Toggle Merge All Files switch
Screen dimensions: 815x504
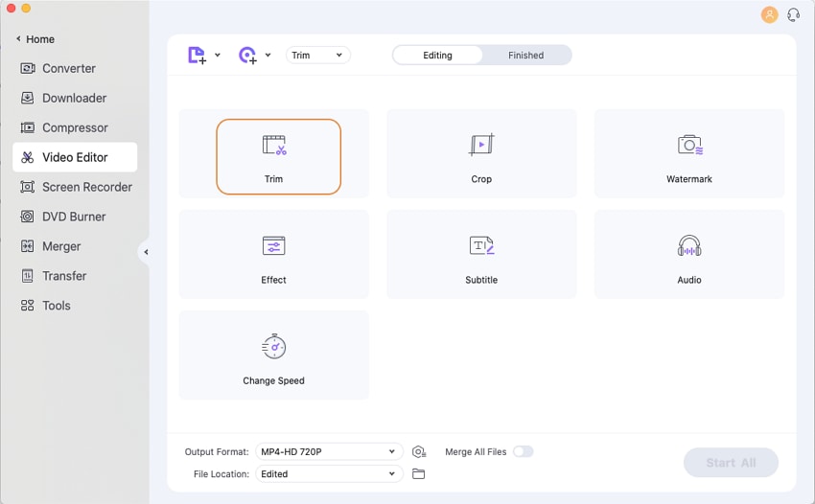(523, 451)
